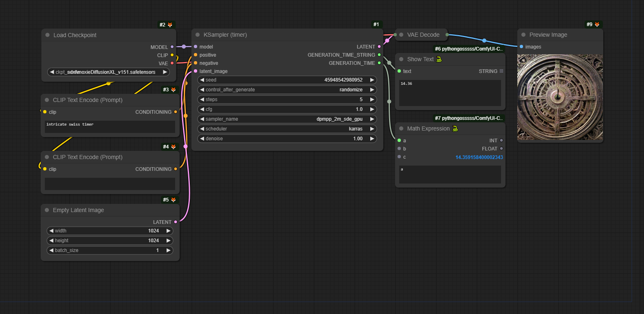Screen dimensions: 644x314
Task: Click the snake icon beside Show Text title
Action: (x=439, y=59)
